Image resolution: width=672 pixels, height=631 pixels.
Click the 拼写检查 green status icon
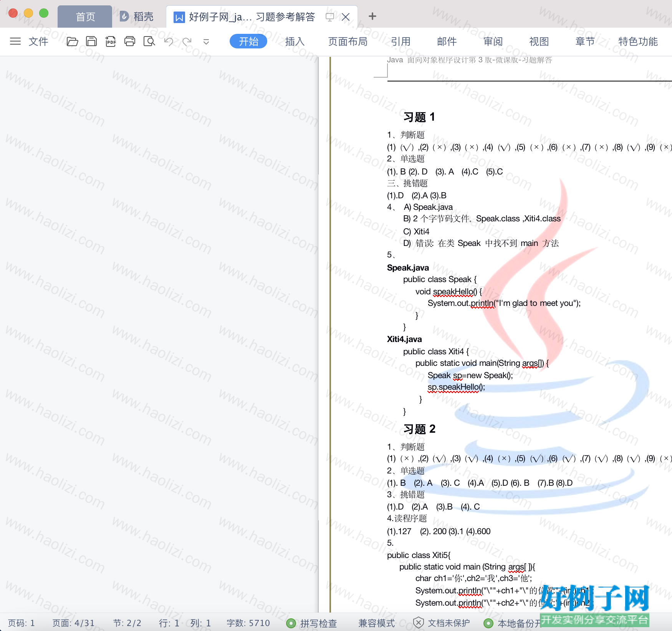[x=291, y=623]
